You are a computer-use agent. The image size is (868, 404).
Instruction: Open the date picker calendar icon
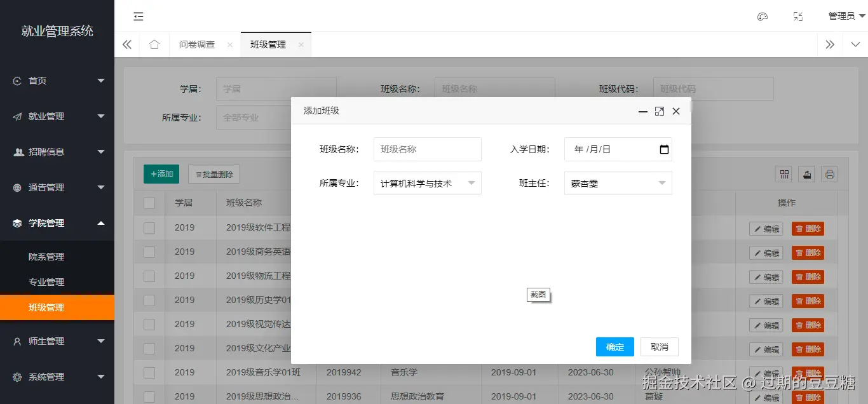tap(664, 149)
